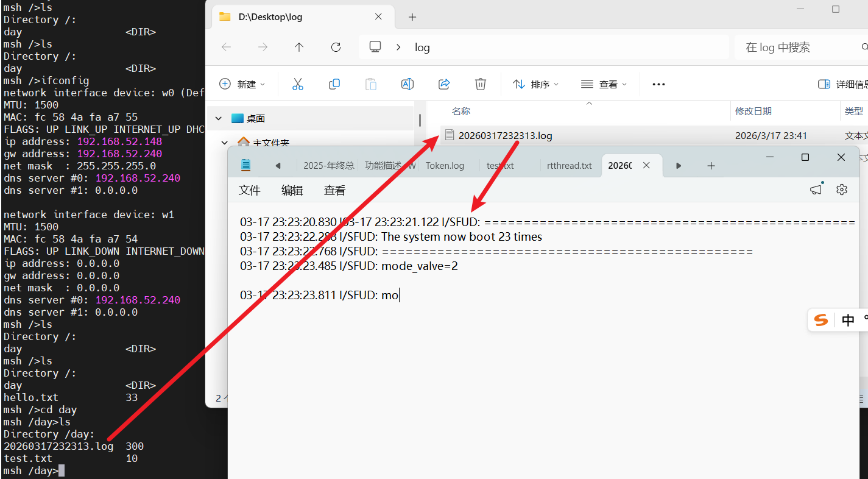
Task: Open the 文件 (File) menu in Notepad
Action: click(x=250, y=190)
